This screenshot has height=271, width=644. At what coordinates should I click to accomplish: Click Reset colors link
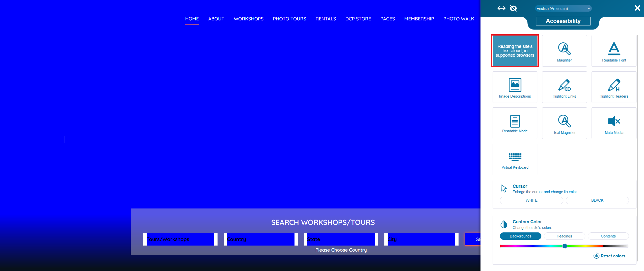(609, 256)
